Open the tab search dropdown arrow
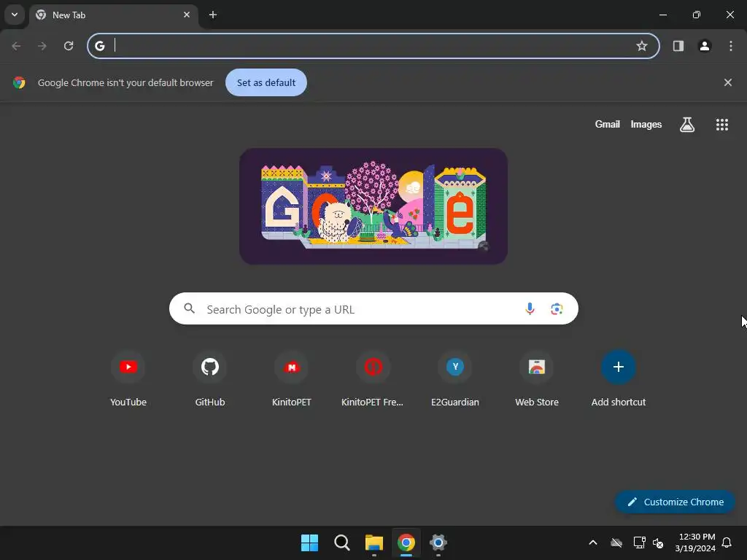Image resolution: width=747 pixels, height=560 pixels. click(x=15, y=15)
